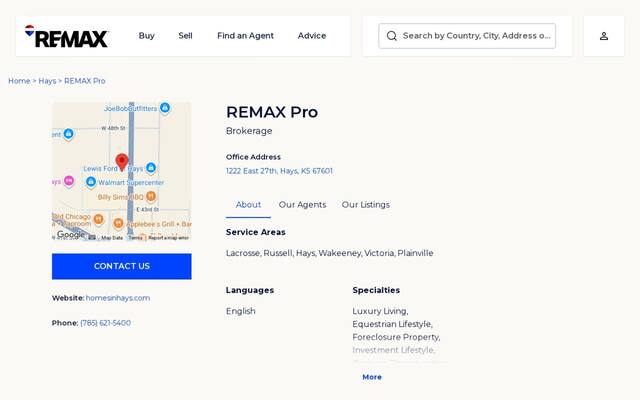Focus the search by country or city field
Image resolution: width=640 pixels, height=400 pixels.
(467, 36)
